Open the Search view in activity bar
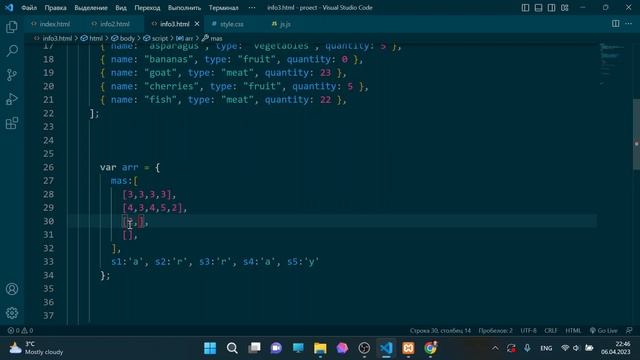The width and height of the screenshot is (640, 360). pyautogui.click(x=12, y=51)
